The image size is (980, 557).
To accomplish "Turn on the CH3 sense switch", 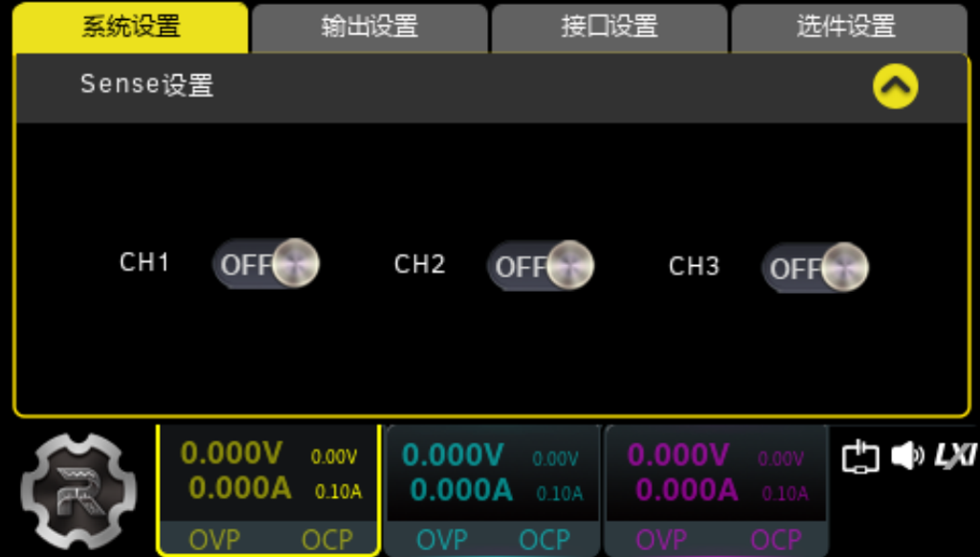I will (815, 267).
